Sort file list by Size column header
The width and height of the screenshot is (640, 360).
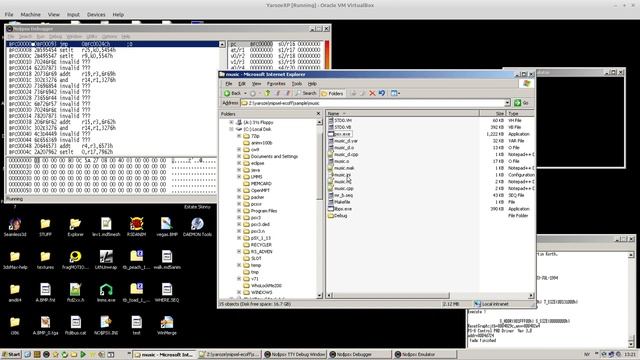[492, 113]
